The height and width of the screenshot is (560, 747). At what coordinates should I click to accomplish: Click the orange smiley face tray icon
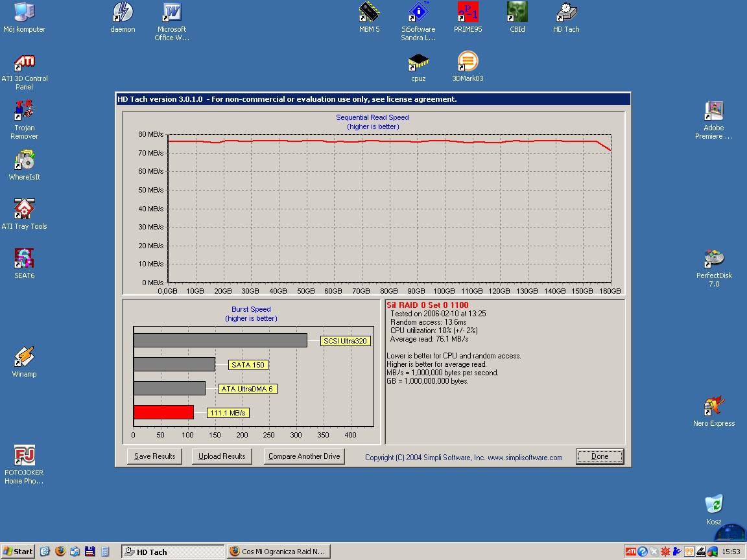click(x=689, y=552)
